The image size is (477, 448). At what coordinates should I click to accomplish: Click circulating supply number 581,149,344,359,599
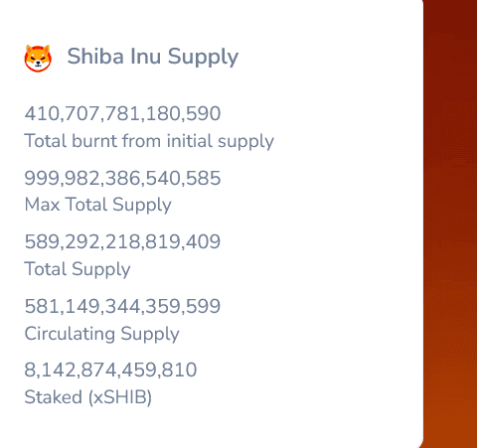tap(122, 306)
